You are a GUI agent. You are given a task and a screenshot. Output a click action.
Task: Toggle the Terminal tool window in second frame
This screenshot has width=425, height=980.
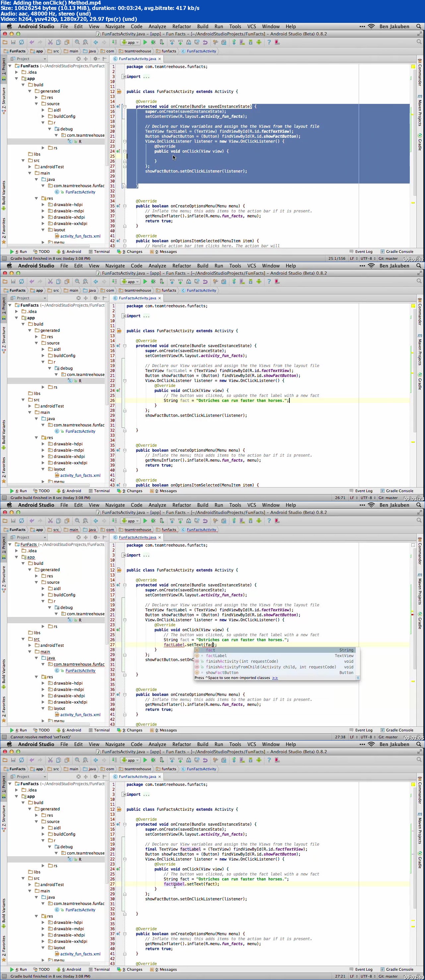(x=99, y=491)
